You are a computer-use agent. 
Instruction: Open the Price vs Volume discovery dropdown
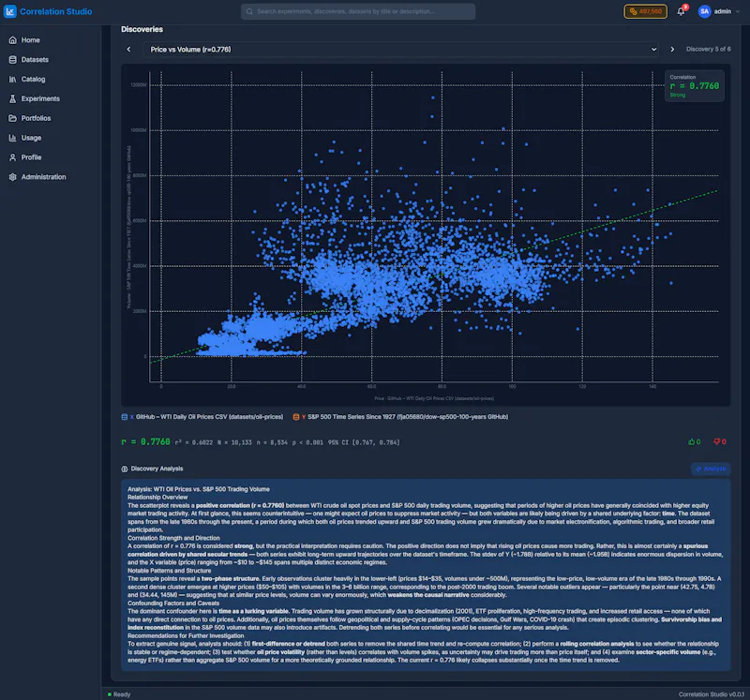[400, 50]
